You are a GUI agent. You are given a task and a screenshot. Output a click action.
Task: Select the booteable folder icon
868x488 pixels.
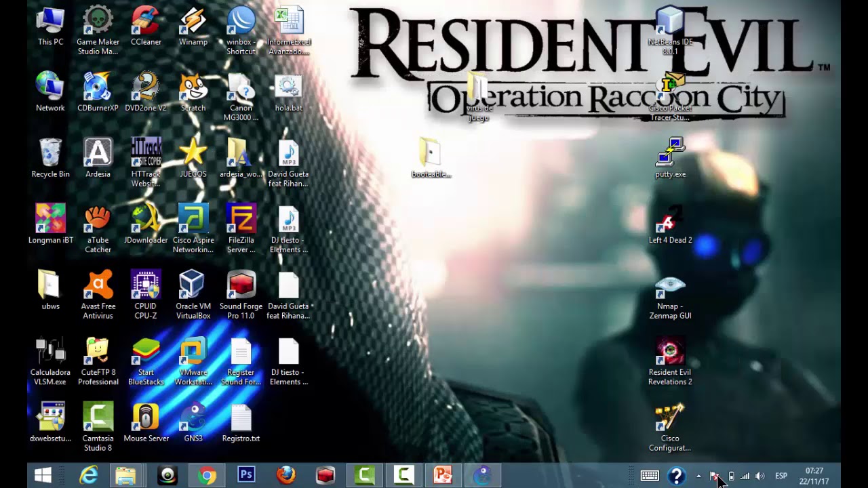pyautogui.click(x=431, y=159)
